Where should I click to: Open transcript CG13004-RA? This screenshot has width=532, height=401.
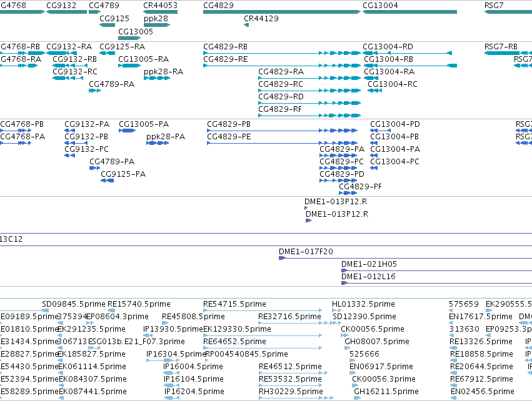pyautogui.click(x=389, y=72)
